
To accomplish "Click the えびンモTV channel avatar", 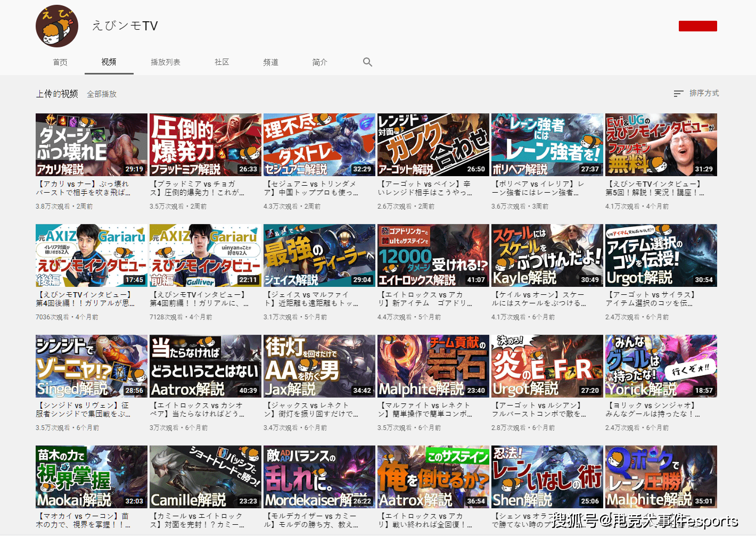I will click(57, 26).
